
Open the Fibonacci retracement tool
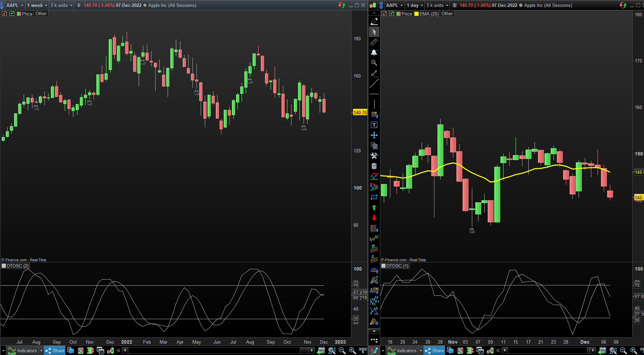374,114
